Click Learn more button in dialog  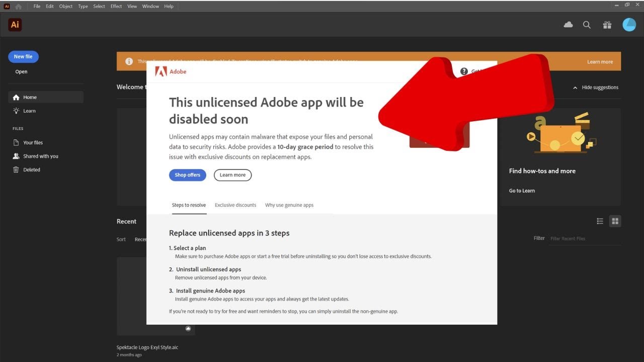click(232, 175)
